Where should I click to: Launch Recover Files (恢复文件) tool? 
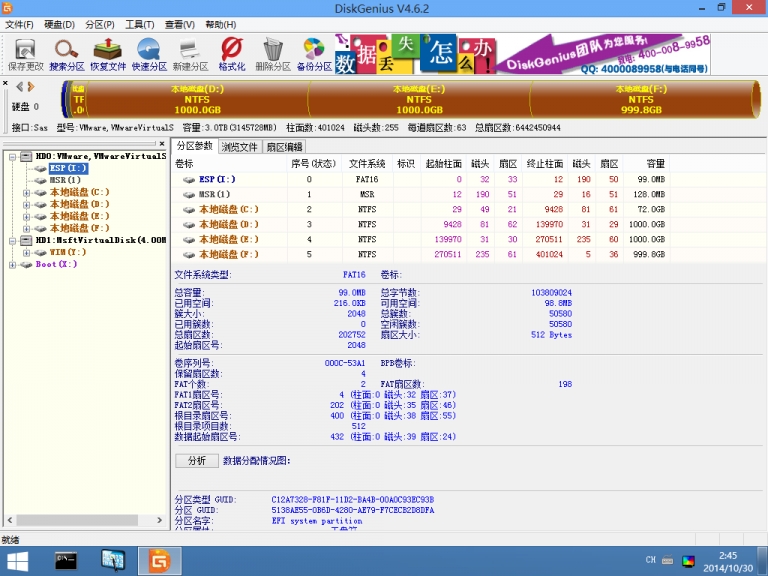coord(108,55)
